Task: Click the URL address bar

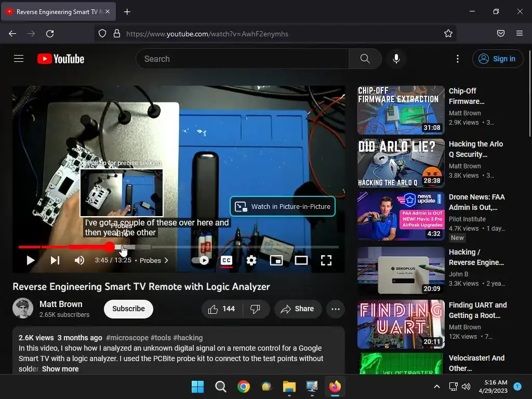Action: coord(275,34)
